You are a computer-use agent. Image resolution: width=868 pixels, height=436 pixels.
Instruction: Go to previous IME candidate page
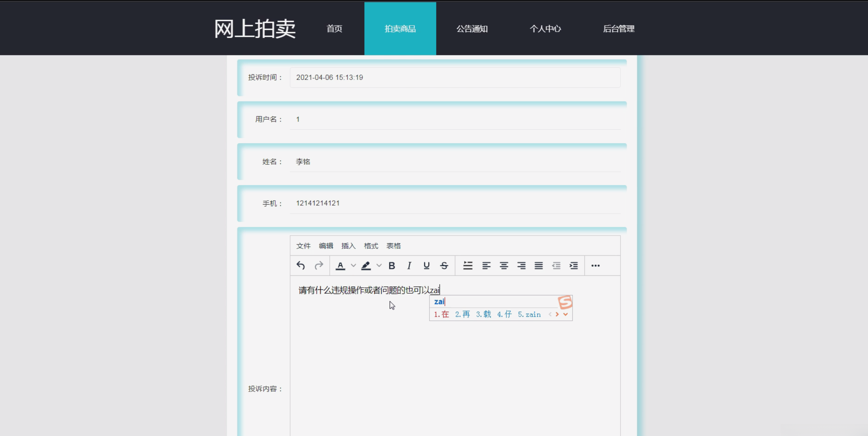pyautogui.click(x=550, y=315)
